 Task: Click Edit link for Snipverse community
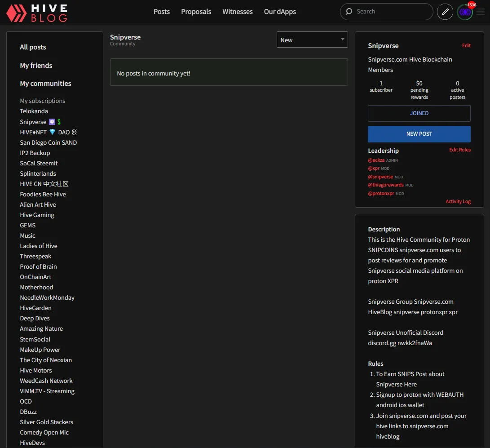pos(466,46)
